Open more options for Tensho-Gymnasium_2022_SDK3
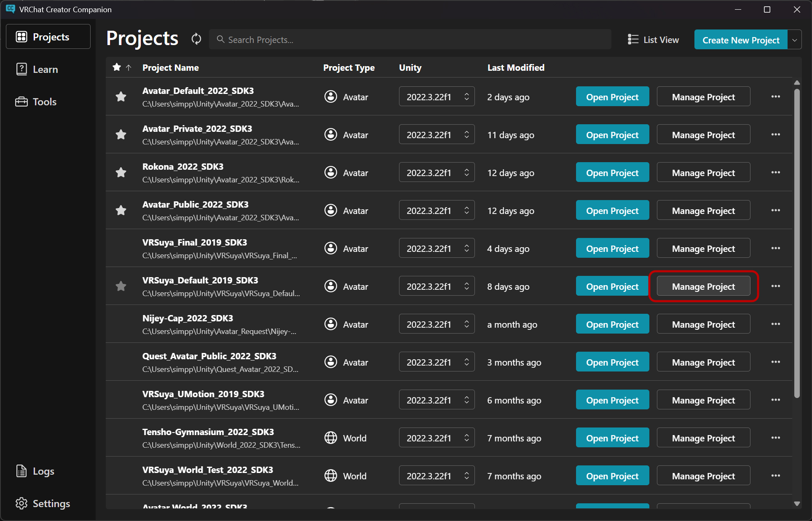 pyautogui.click(x=776, y=438)
